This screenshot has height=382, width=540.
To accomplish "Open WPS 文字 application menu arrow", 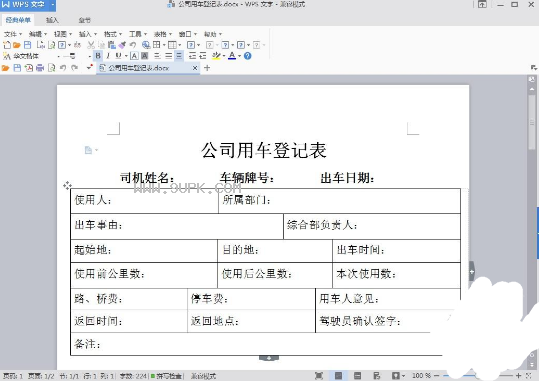I will click(52, 5).
